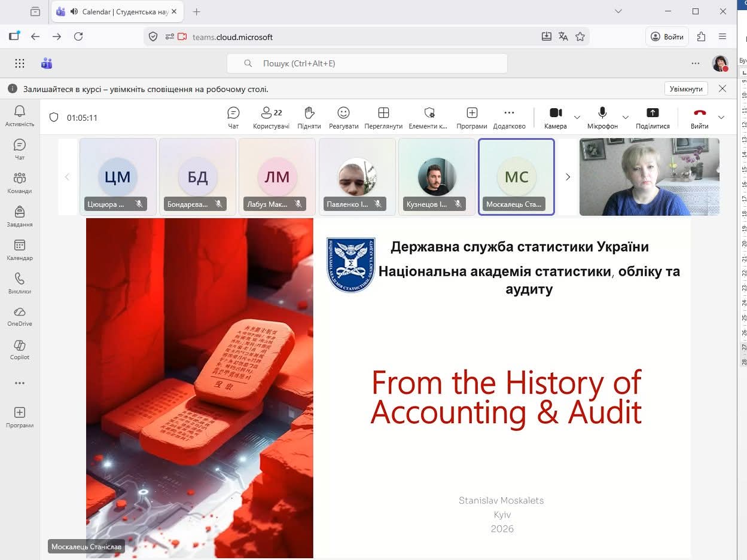This screenshot has width=747, height=560.
Task: Go to Календар in left sidebar
Action: (20, 249)
